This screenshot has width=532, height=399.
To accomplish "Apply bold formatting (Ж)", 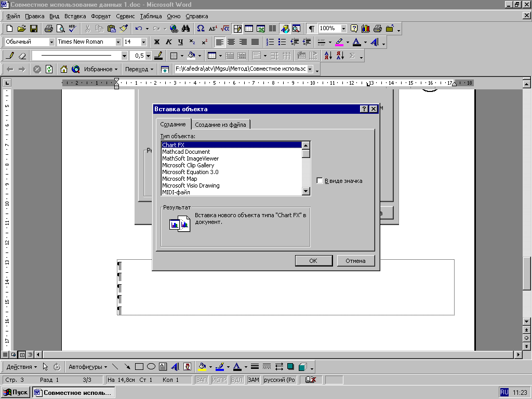I will pos(157,42).
